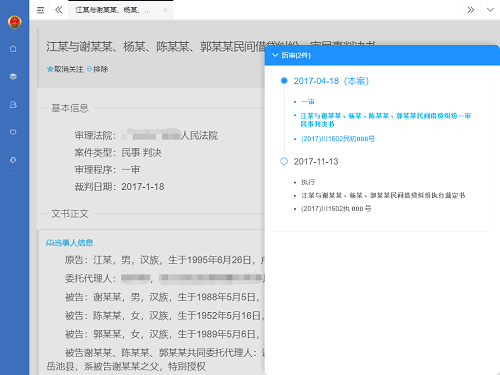Click the 一审 link under 2017-04-18

pyautogui.click(x=308, y=102)
